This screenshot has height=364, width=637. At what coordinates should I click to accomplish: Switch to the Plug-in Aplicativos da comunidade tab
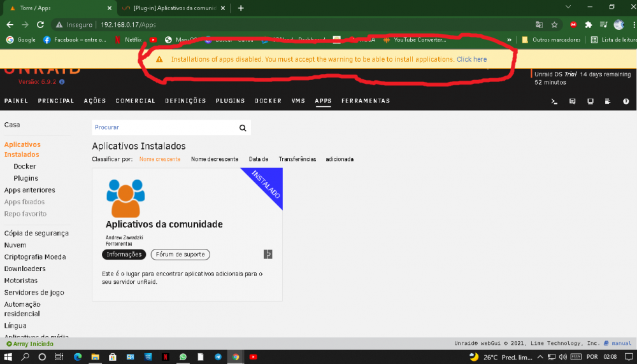pyautogui.click(x=174, y=8)
